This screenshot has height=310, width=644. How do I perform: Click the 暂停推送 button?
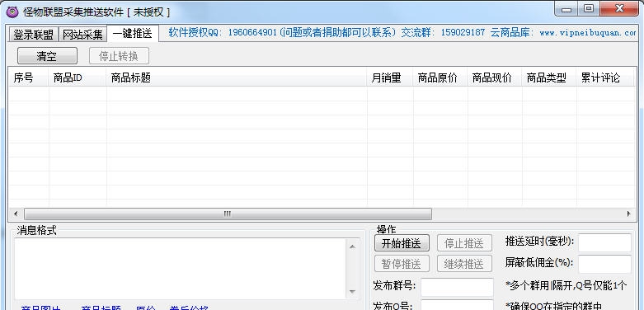(402, 264)
